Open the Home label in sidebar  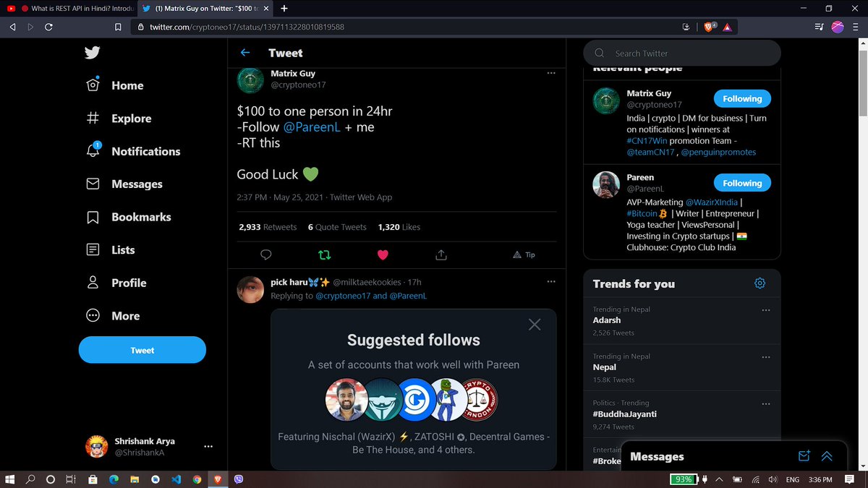[x=127, y=85]
